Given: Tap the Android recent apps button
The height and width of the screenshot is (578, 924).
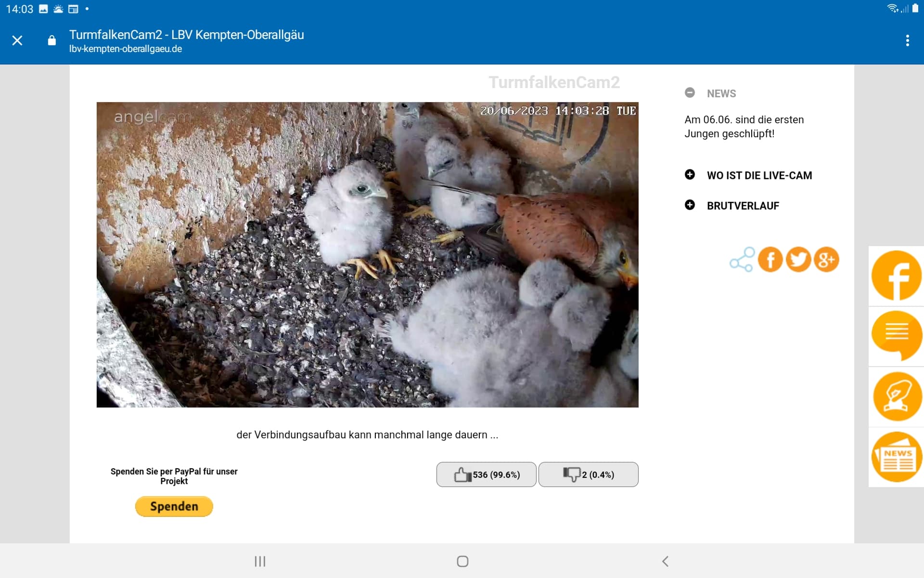Looking at the screenshot, I should (260, 561).
